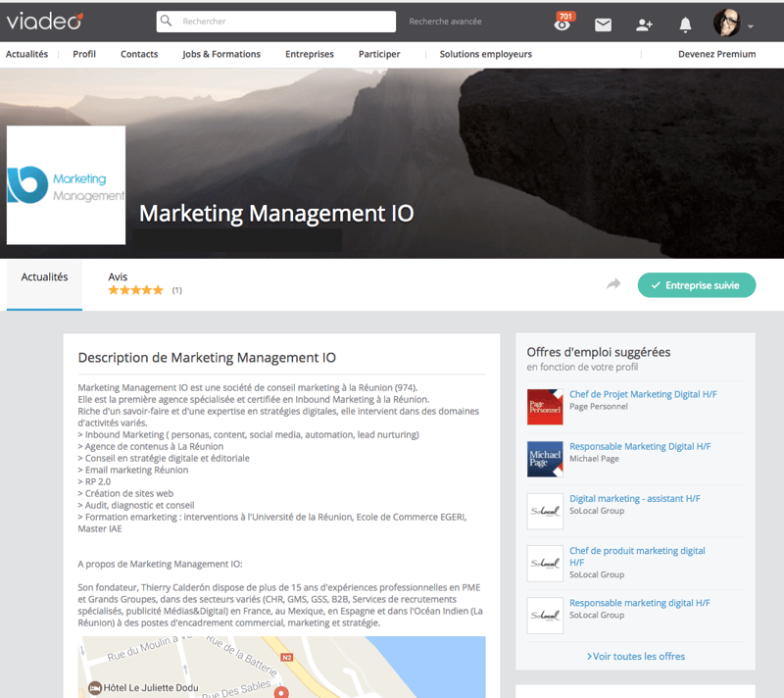Screen dimensions: 784x698
Task: Click the share arrow icon
Action: [613, 284]
